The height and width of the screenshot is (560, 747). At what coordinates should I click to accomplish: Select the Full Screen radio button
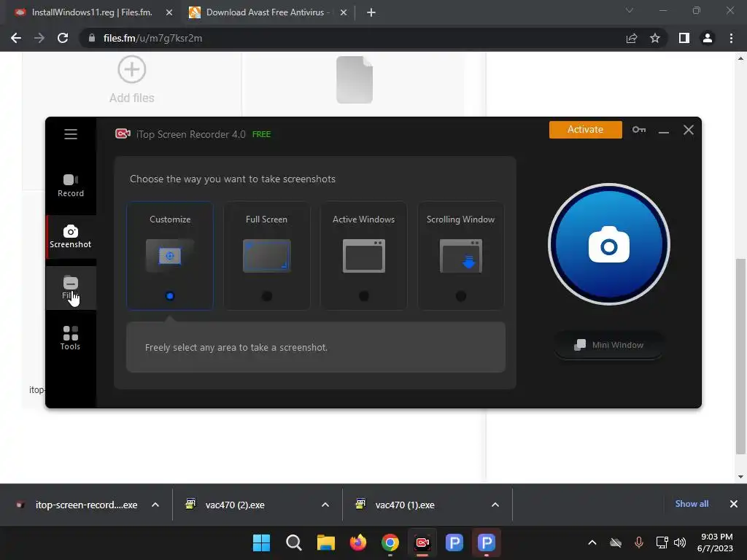267,296
